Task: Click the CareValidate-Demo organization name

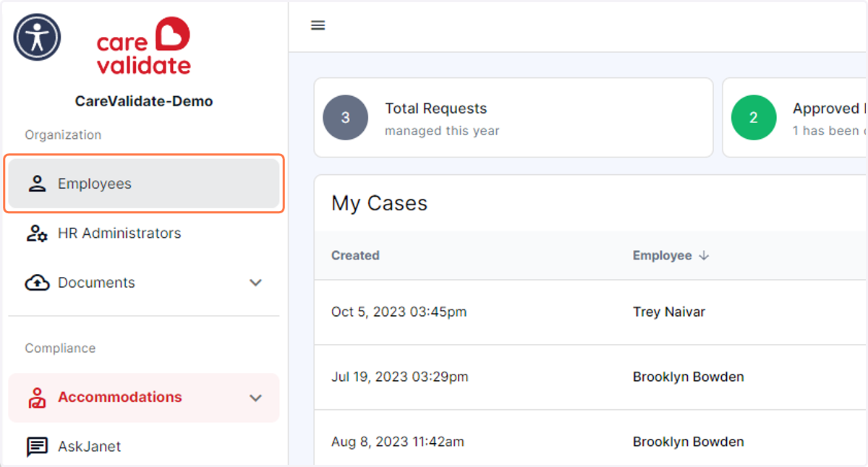Action: pyautogui.click(x=144, y=101)
